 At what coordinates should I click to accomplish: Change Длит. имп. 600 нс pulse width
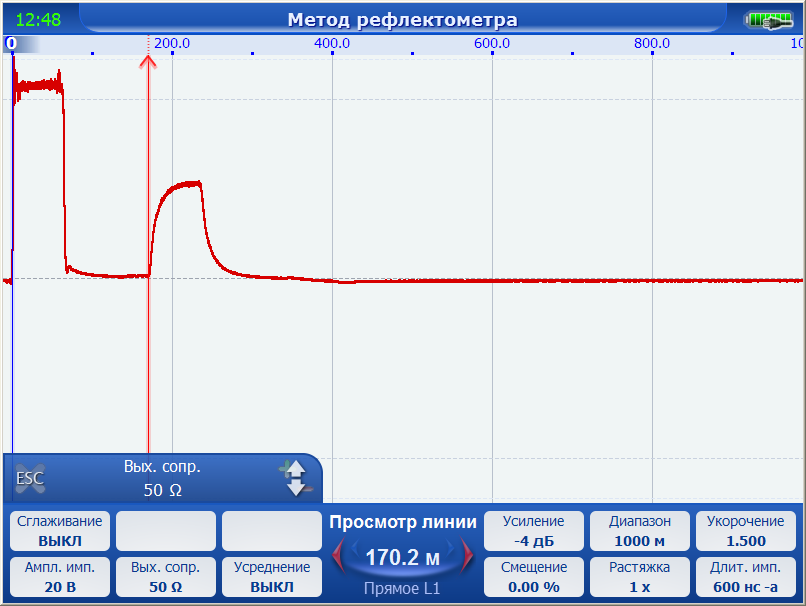pyautogui.click(x=745, y=577)
